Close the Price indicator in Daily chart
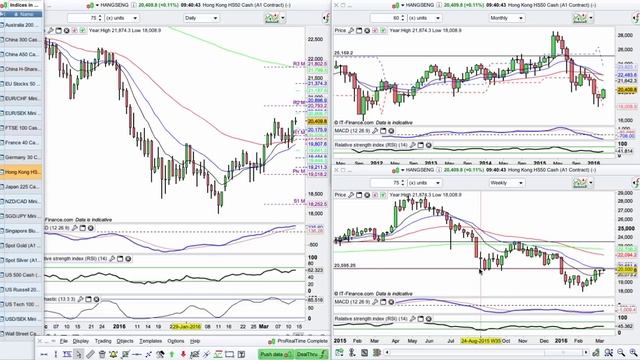640x360 pixels. [x=67, y=30]
